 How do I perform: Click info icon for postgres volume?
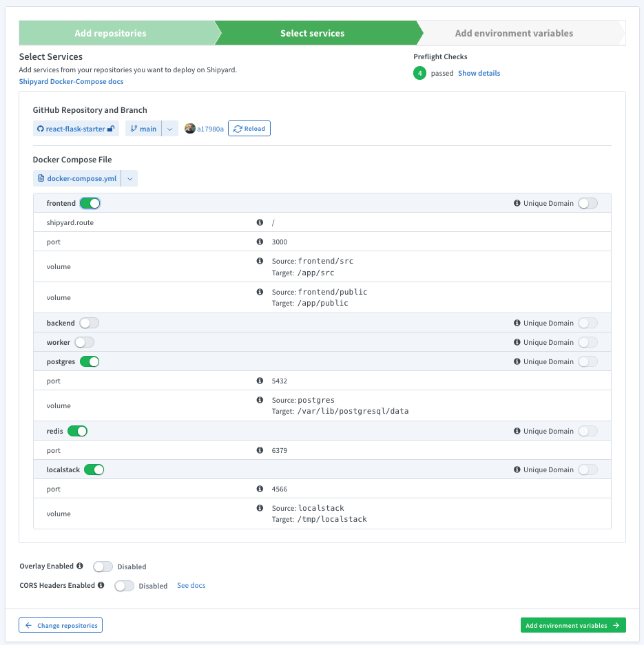point(260,400)
